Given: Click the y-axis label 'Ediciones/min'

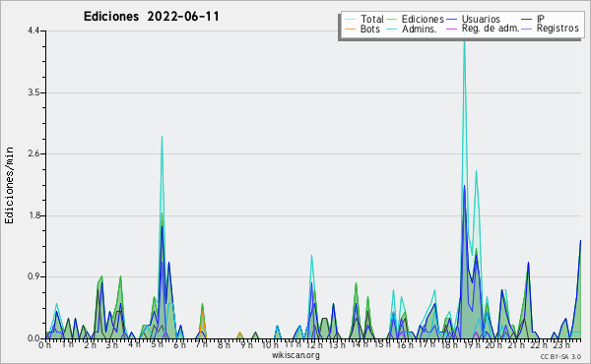Looking at the screenshot, I should (x=9, y=185).
